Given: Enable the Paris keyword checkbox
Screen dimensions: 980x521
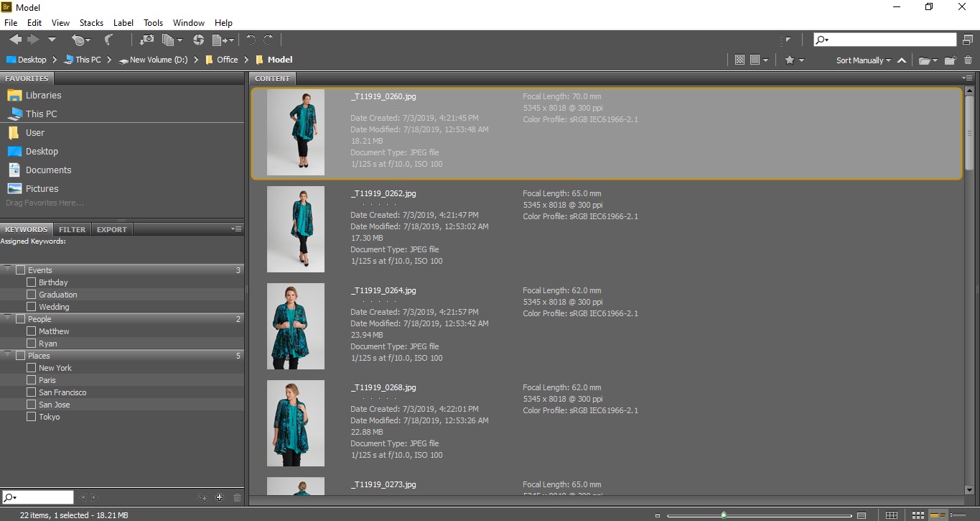Looking at the screenshot, I should 31,380.
